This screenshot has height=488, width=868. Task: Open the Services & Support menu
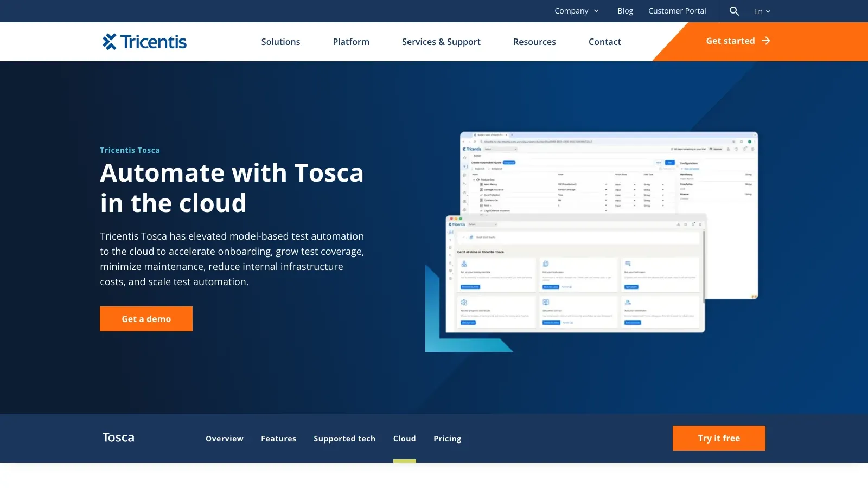click(x=441, y=42)
